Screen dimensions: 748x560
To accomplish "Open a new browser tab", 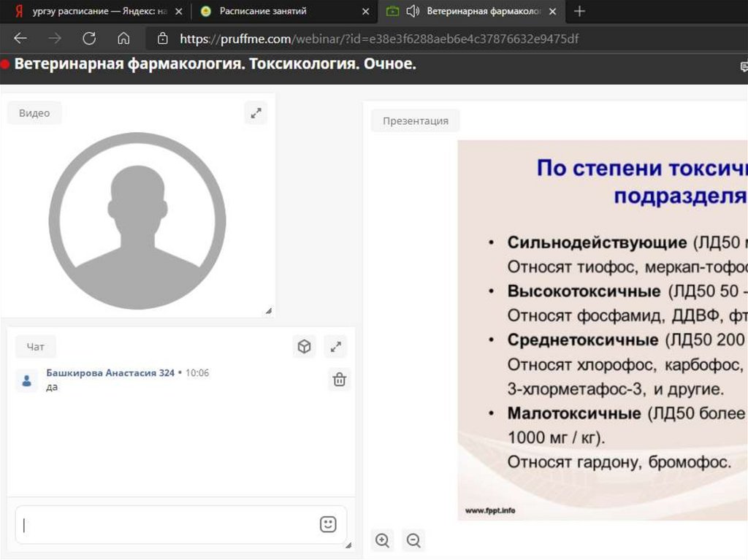I will [579, 11].
